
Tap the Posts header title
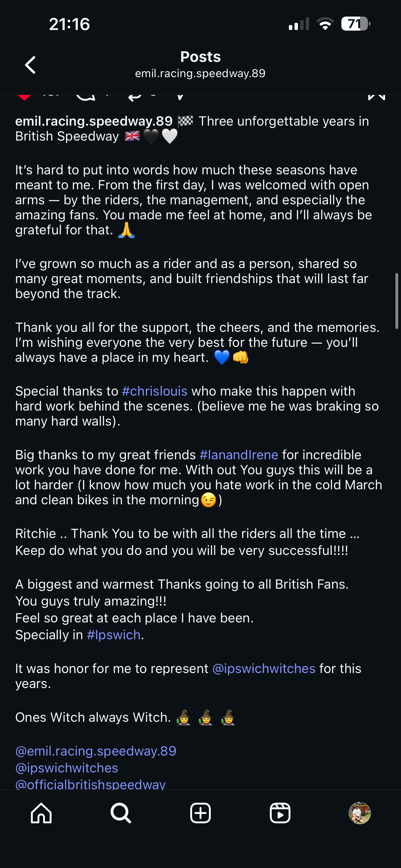(200, 57)
